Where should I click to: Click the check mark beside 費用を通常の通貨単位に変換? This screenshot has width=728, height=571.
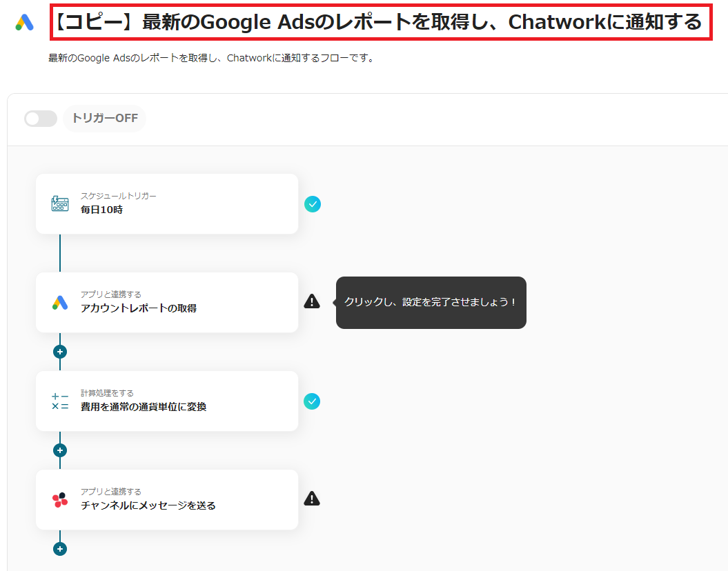click(x=312, y=401)
